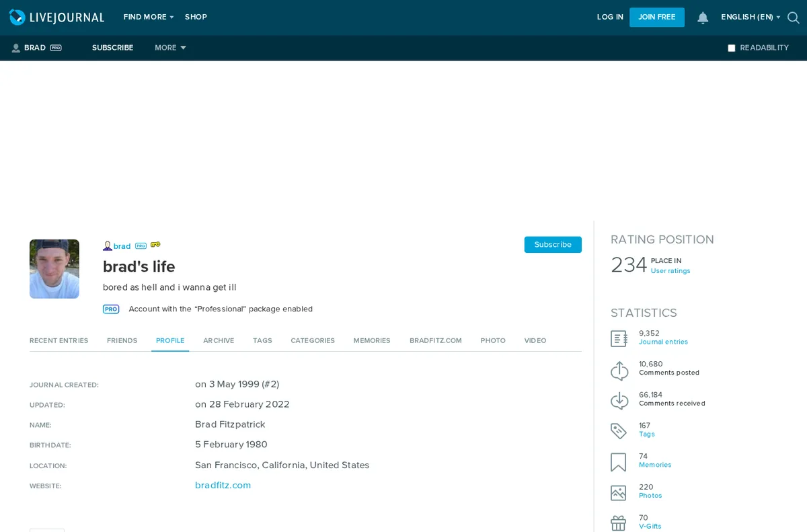The image size is (807, 532).
Task: Switch to the Recent Entries tab
Action: (x=59, y=341)
